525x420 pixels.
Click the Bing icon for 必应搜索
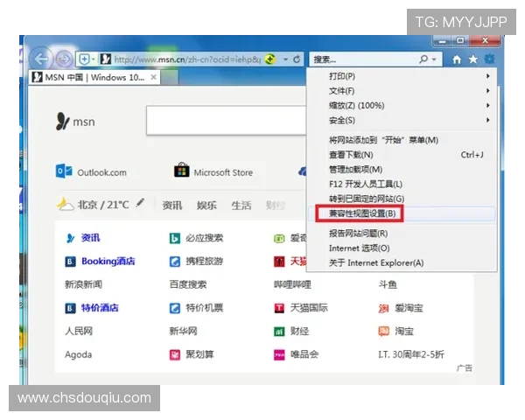[x=175, y=238]
